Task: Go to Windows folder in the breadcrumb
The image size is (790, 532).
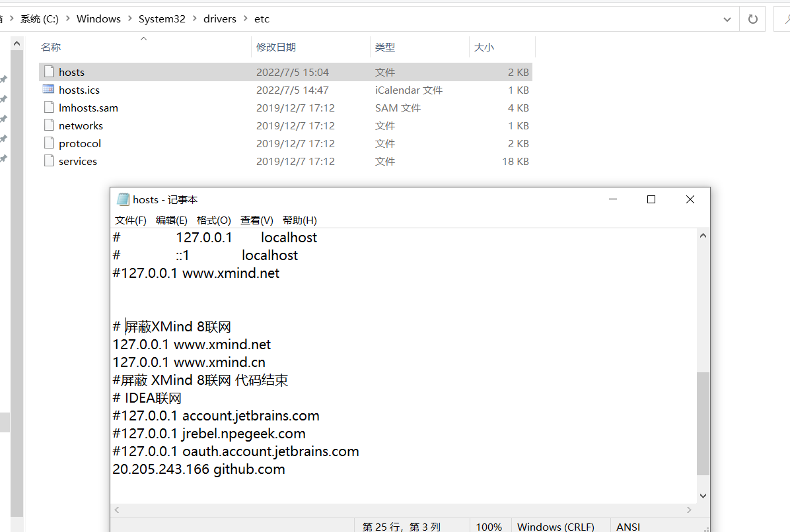Action: point(99,18)
